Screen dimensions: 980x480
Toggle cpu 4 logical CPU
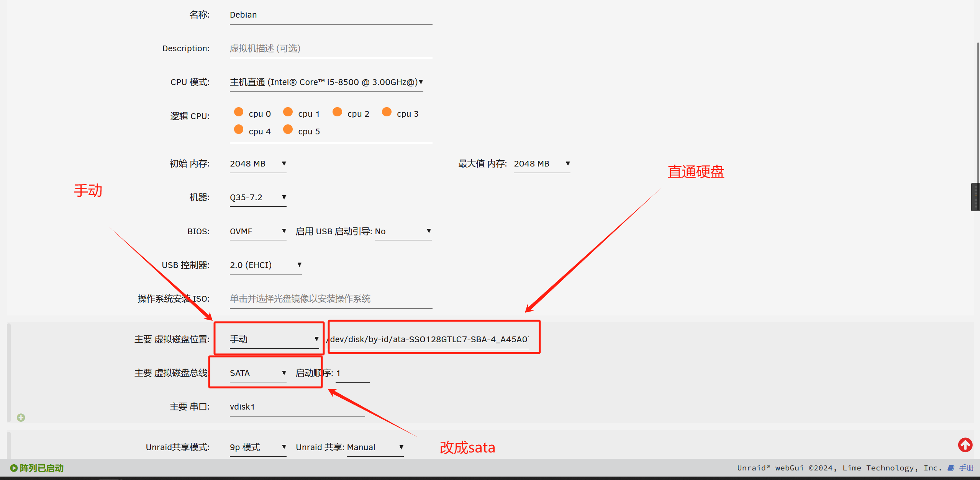[x=239, y=129]
